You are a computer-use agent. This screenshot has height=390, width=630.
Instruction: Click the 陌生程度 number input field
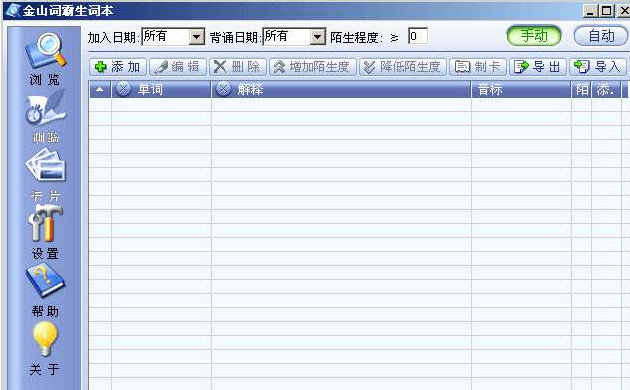coord(417,36)
